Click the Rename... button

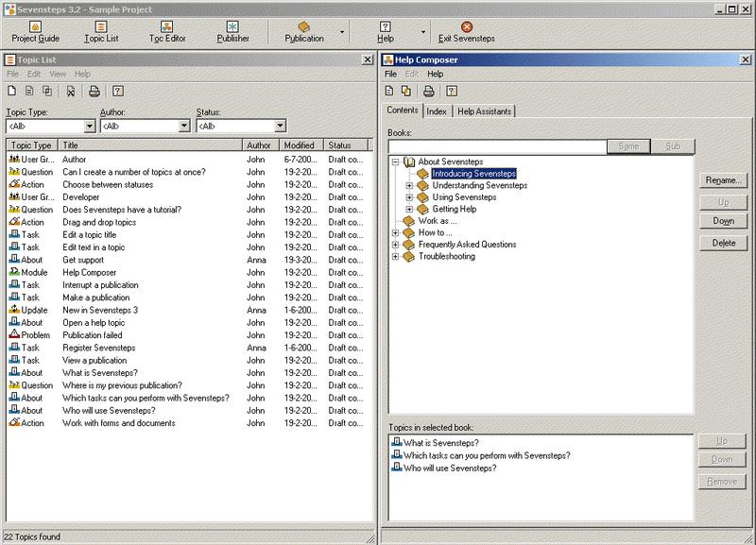click(723, 180)
